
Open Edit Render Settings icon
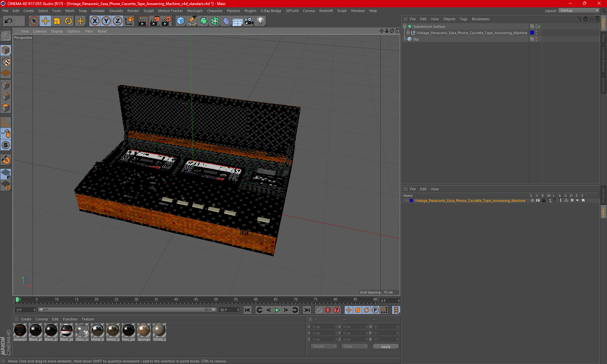pyautogui.click(x=166, y=21)
